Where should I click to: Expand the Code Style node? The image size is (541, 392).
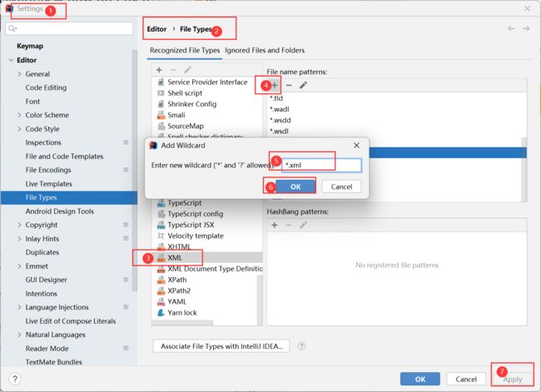point(19,129)
